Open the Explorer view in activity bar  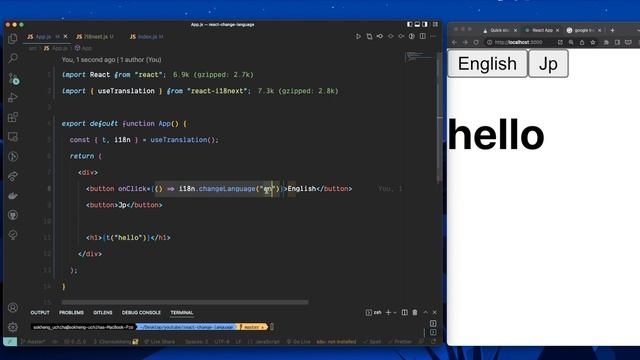pyautogui.click(x=13, y=39)
